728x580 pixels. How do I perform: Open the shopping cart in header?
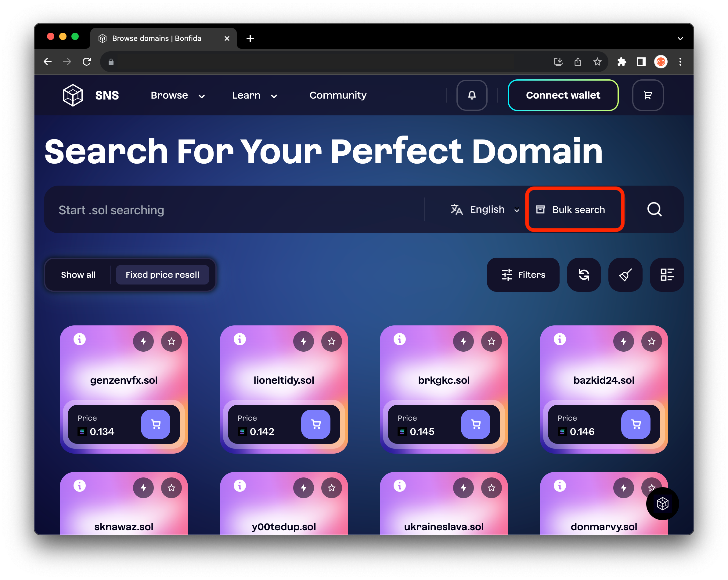click(647, 95)
